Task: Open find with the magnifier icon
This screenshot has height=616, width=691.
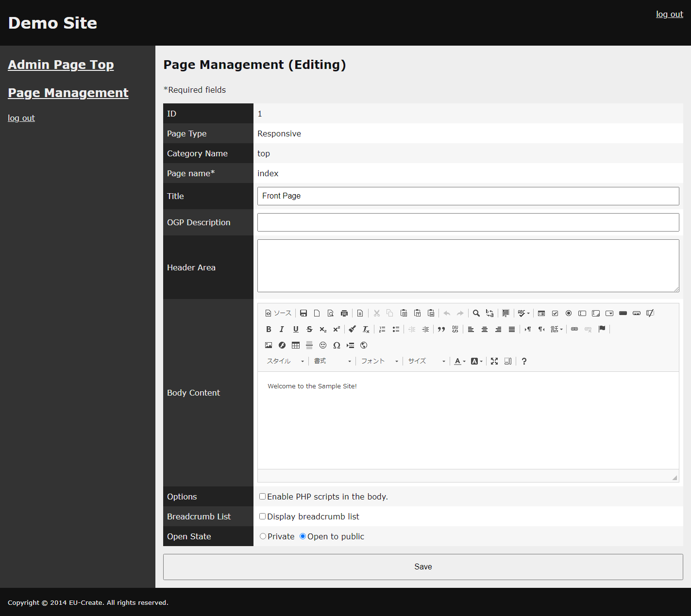Action: (x=476, y=313)
